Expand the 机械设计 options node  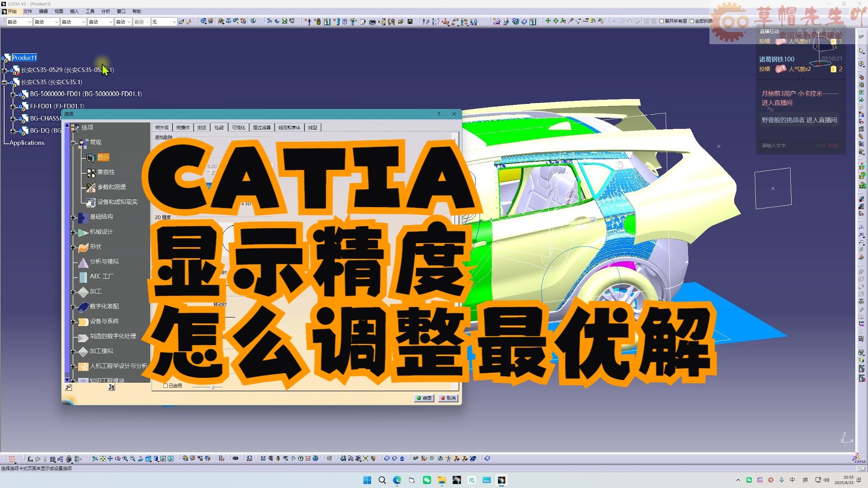pyautogui.click(x=73, y=232)
